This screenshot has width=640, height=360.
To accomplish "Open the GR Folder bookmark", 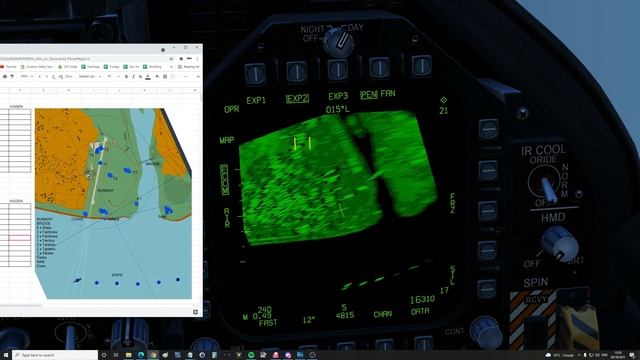I will pyautogui.click(x=67, y=67).
